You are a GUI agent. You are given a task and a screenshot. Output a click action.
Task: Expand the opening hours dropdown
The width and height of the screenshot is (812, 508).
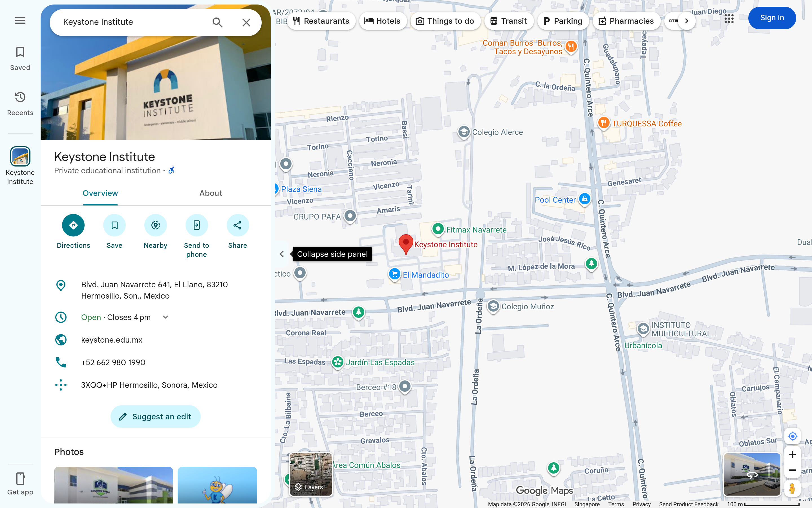(166, 317)
